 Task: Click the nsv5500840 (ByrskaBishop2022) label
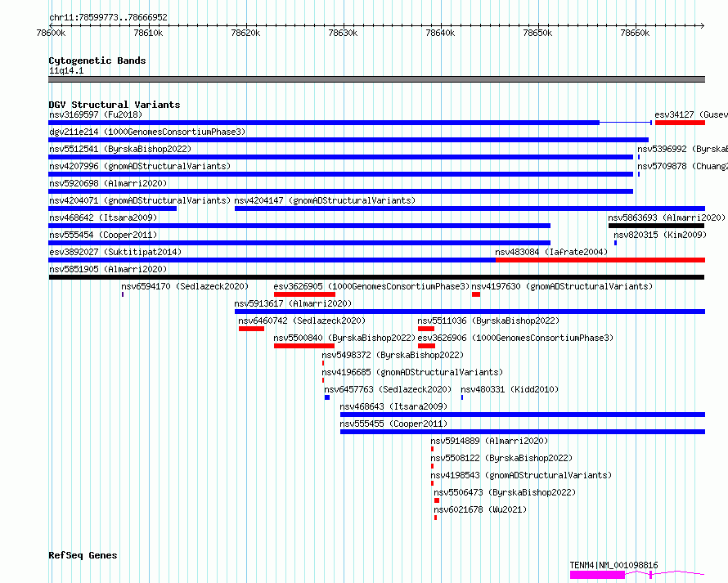click(344, 338)
